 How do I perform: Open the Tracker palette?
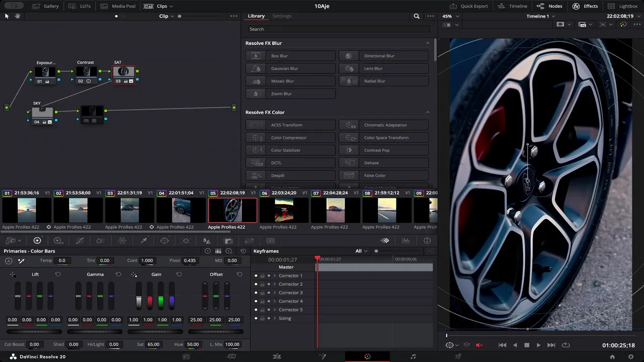pyautogui.click(x=186, y=241)
